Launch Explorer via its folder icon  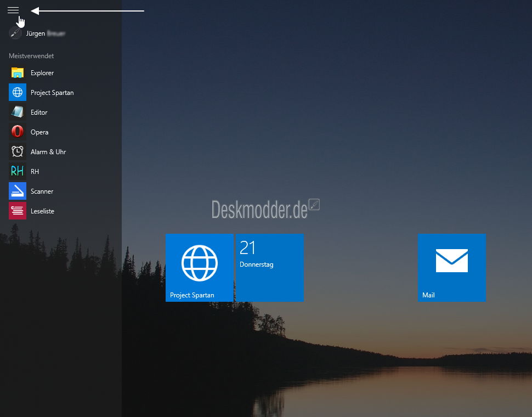[x=18, y=72]
